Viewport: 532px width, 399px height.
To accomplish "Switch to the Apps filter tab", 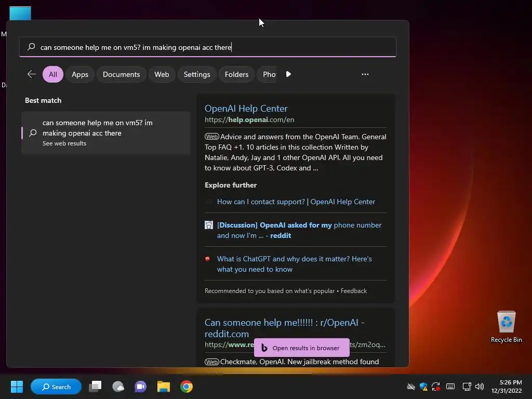I will (79, 74).
